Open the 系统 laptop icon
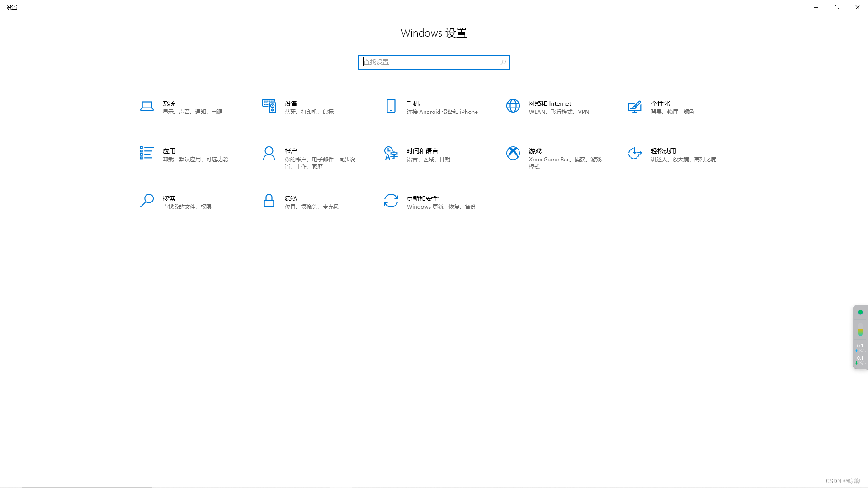Image resolution: width=868 pixels, height=488 pixels. point(146,106)
